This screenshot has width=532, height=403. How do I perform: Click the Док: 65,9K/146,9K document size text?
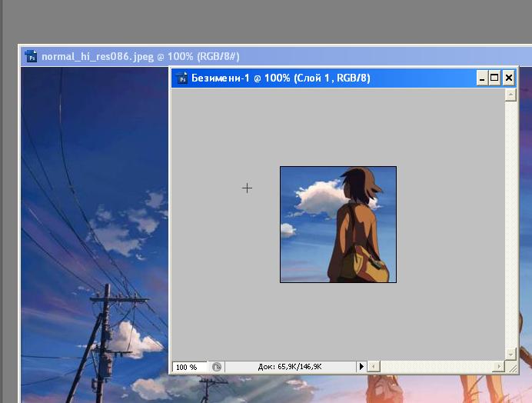290,367
